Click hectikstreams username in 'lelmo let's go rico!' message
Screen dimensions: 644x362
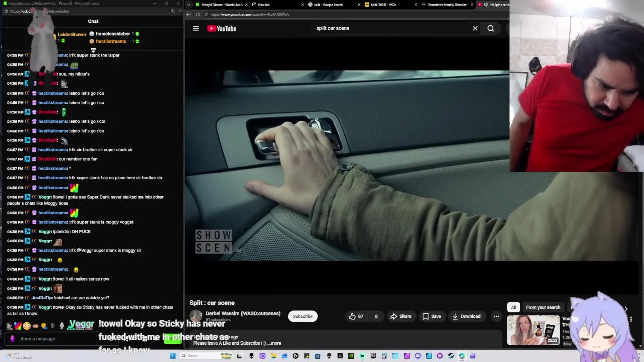pyautogui.click(x=53, y=121)
